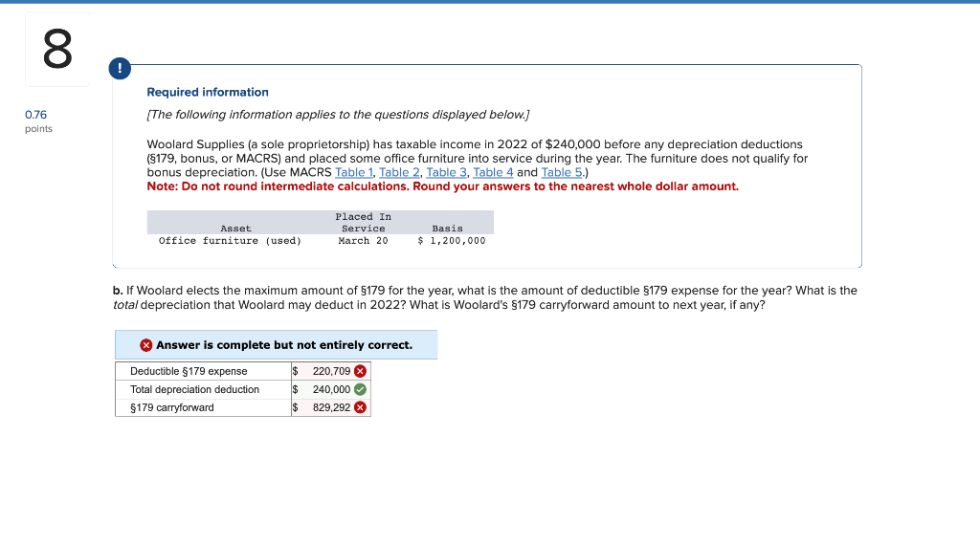The image size is (980, 546).
Task: Click the 'Office furniture (used)' table cell
Action: pos(230,241)
